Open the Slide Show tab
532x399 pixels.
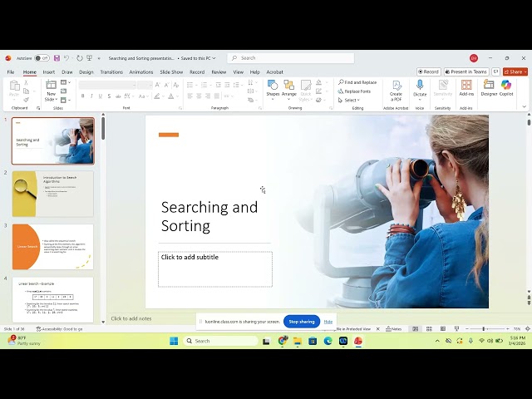(171, 72)
